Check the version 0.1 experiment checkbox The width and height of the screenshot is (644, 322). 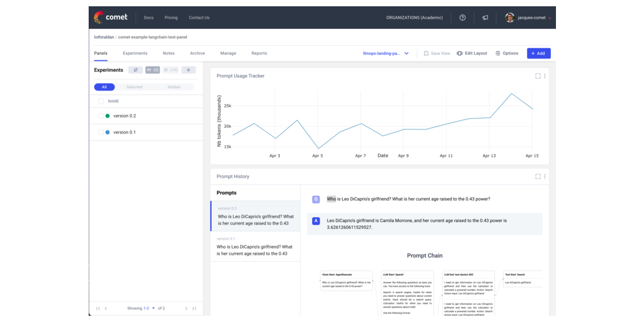[x=101, y=132]
